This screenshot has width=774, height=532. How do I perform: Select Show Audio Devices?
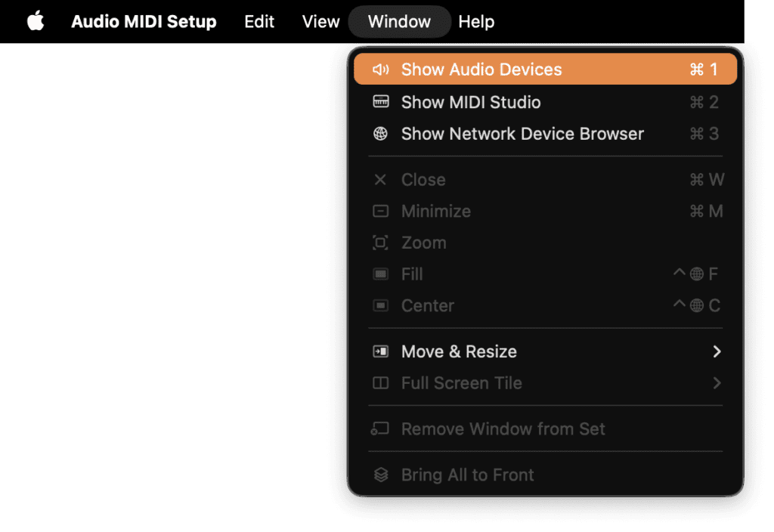481,70
